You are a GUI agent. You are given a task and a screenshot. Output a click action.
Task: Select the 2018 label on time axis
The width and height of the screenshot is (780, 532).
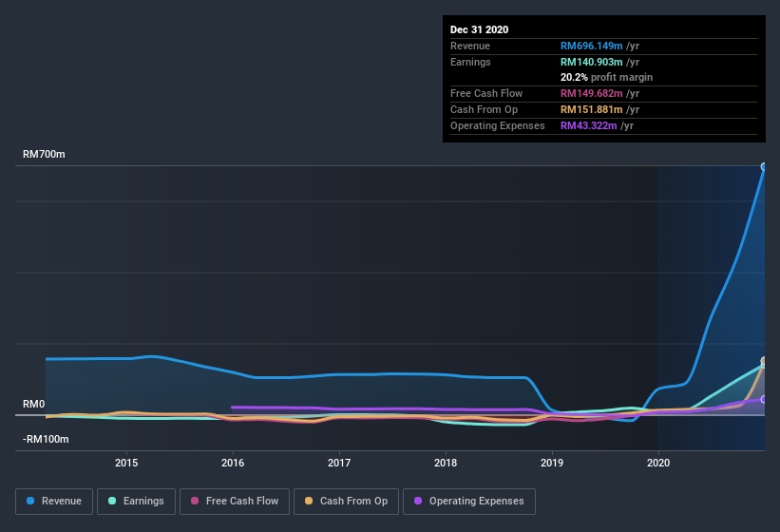click(x=446, y=463)
